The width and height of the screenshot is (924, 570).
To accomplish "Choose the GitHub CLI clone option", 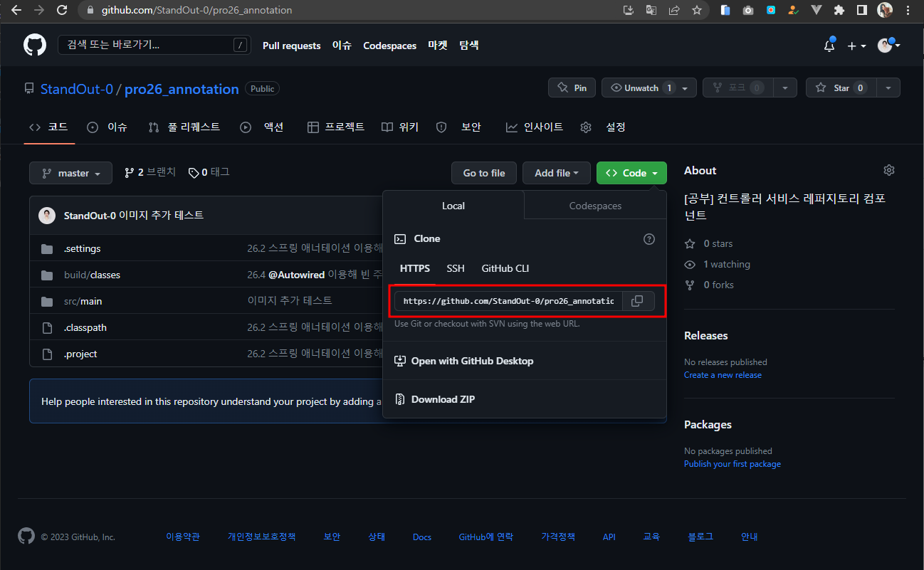I will (x=505, y=268).
